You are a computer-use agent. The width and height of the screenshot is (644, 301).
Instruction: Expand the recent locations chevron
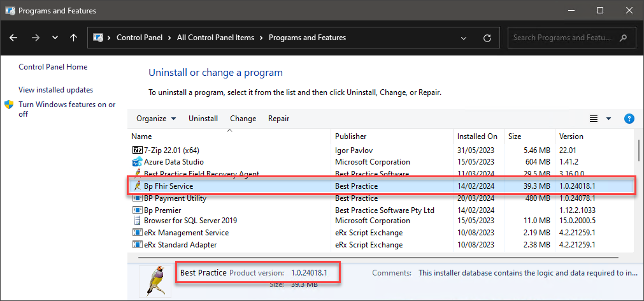click(55, 38)
